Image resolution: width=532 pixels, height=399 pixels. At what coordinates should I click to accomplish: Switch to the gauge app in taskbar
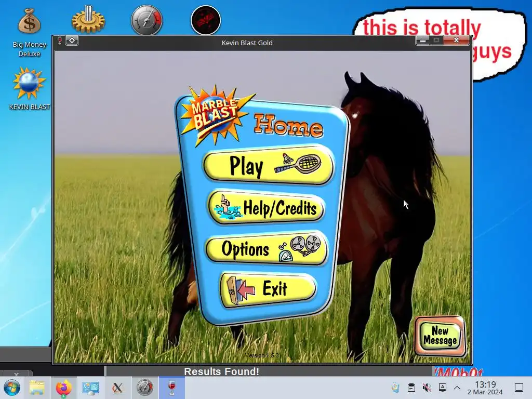pyautogui.click(x=145, y=388)
